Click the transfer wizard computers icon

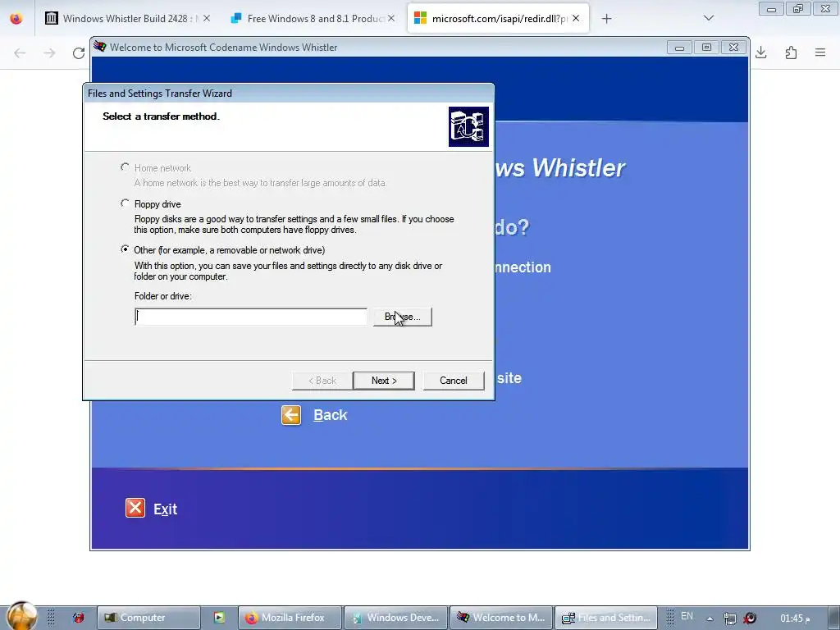468,126
